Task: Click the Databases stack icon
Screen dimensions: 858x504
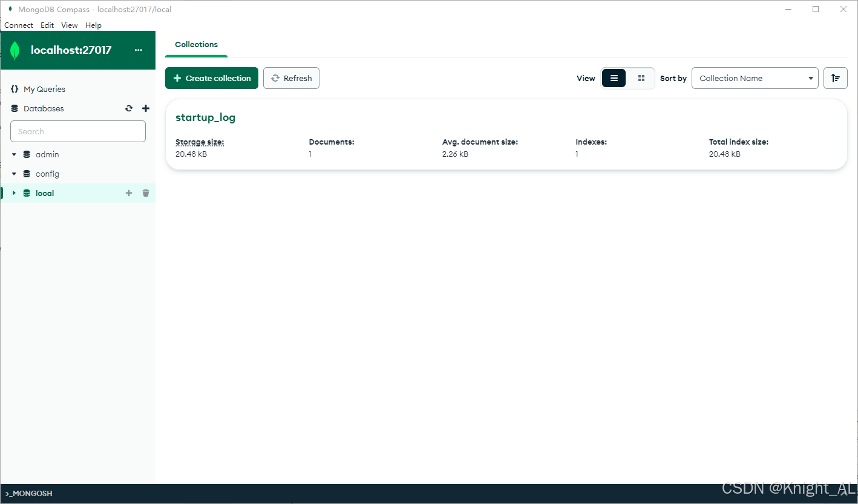Action: coord(15,108)
